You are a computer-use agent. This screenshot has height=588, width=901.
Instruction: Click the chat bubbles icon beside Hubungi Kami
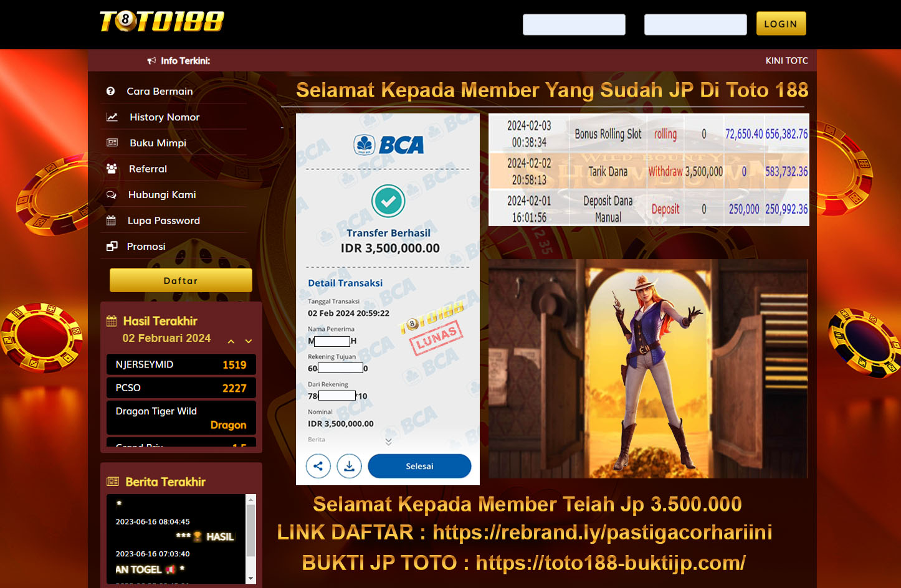point(112,194)
